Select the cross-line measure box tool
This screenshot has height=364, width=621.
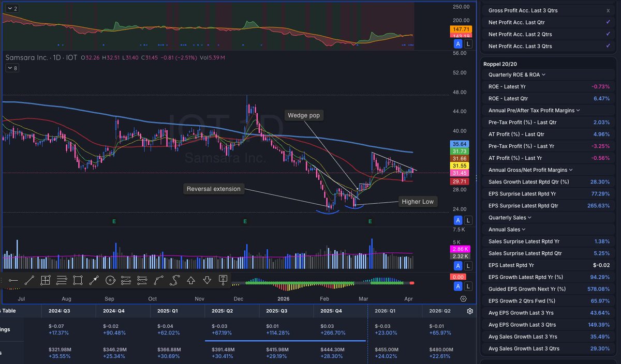click(45, 280)
